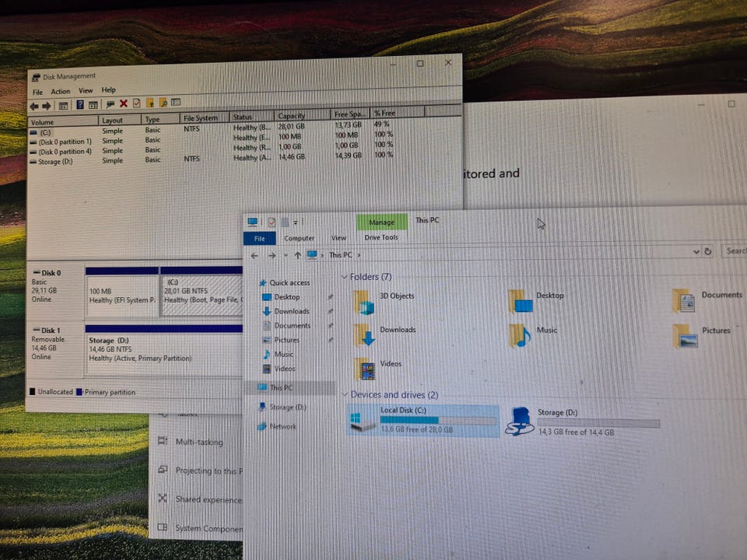Select Pictures in Quick access list

pos(281,340)
